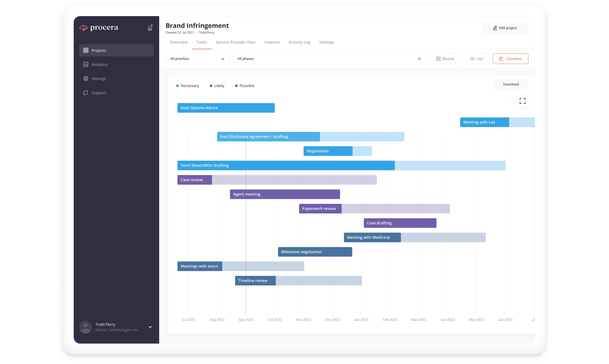
Task: Open Support icon in sidebar
Action: point(86,92)
